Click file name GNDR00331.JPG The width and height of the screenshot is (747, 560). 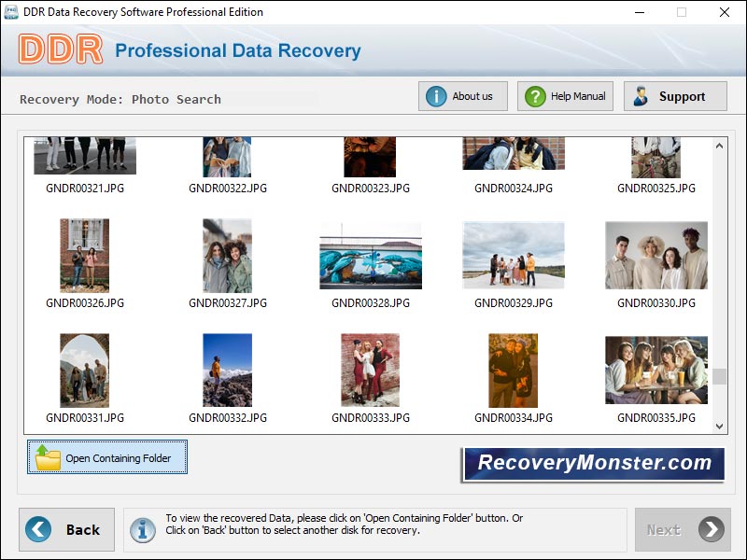pos(85,417)
